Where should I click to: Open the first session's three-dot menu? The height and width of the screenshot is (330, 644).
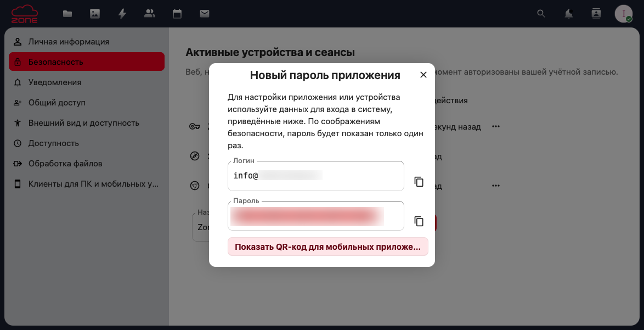[496, 127]
